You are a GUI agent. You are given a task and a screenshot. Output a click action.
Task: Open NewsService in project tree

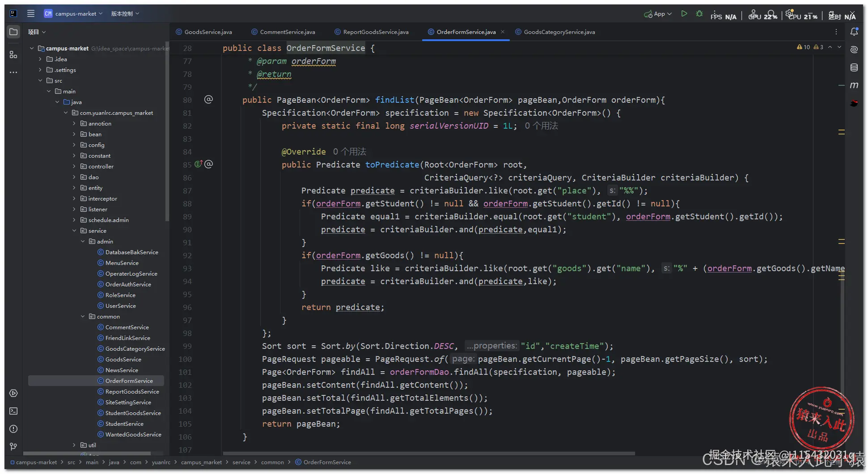122,370
